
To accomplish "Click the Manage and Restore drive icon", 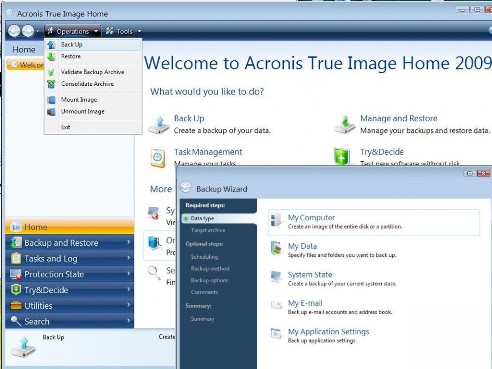I will (x=345, y=124).
